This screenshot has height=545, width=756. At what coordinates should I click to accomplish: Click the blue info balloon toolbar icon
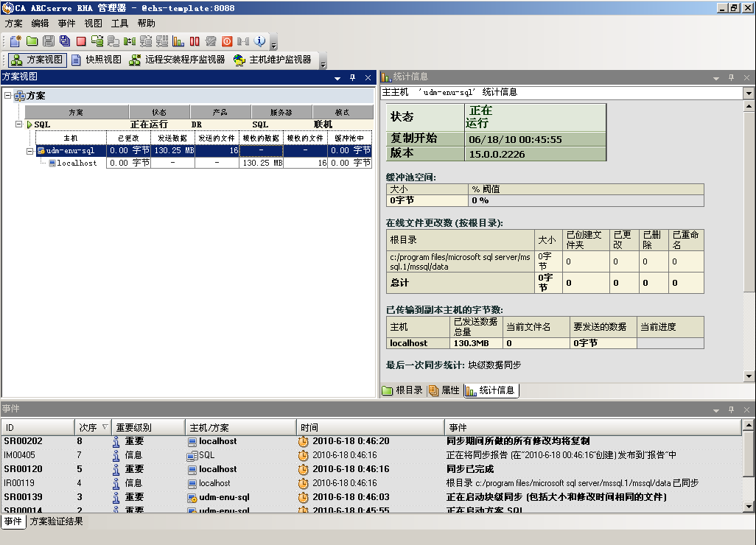pos(259,41)
